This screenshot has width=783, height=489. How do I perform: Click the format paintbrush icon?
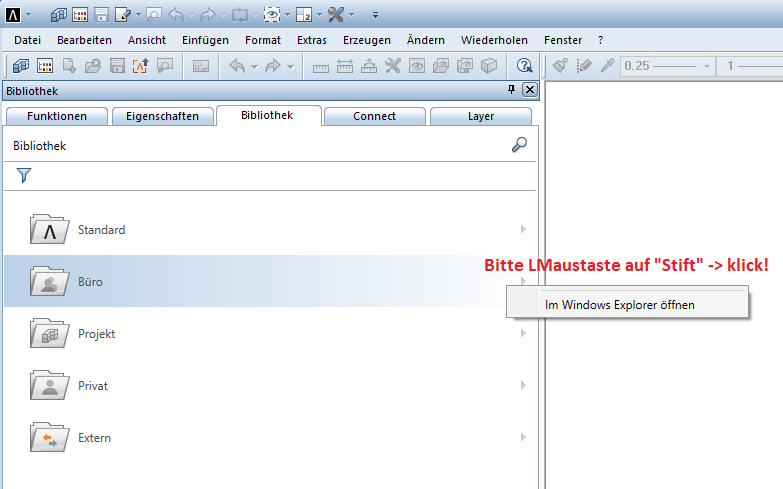(561, 66)
